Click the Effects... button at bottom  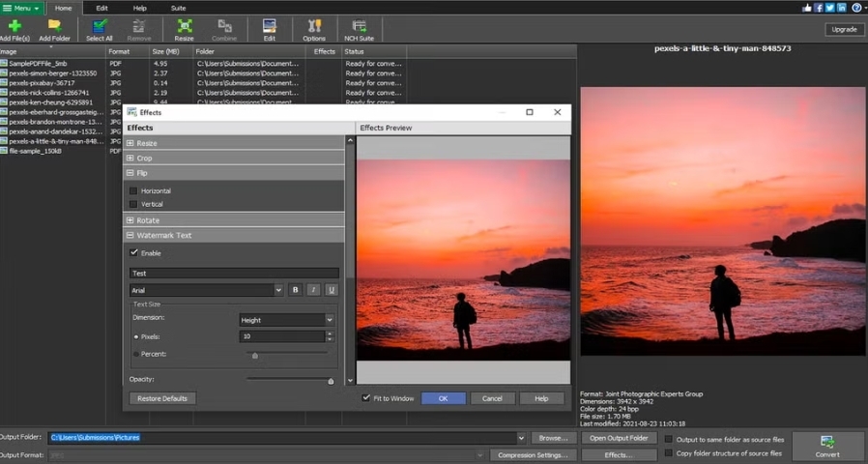[x=619, y=455]
